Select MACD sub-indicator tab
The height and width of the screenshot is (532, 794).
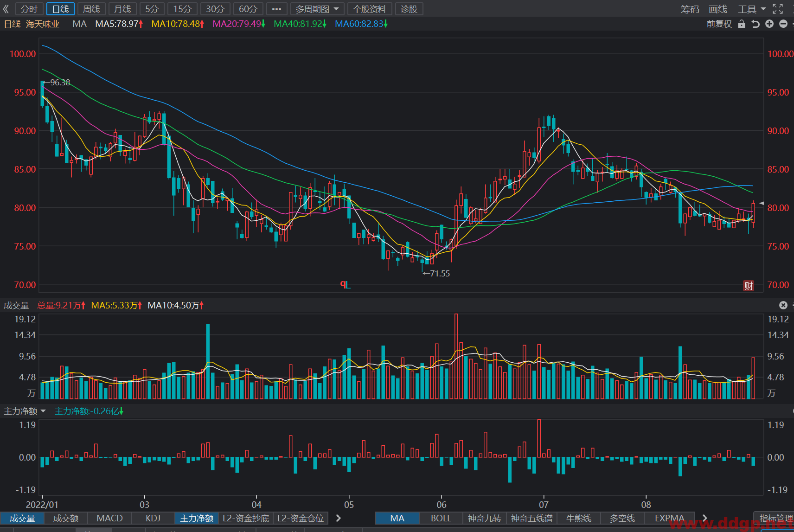click(x=109, y=518)
